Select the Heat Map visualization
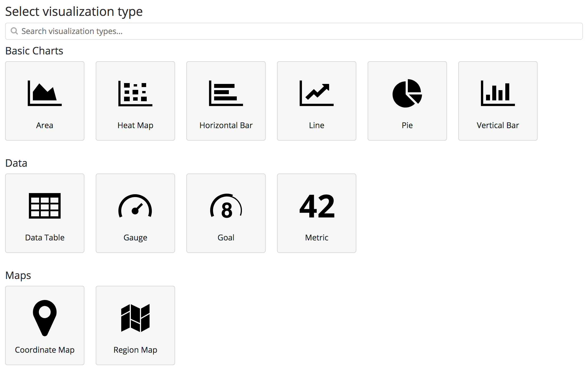The height and width of the screenshot is (368, 588). coord(135,101)
